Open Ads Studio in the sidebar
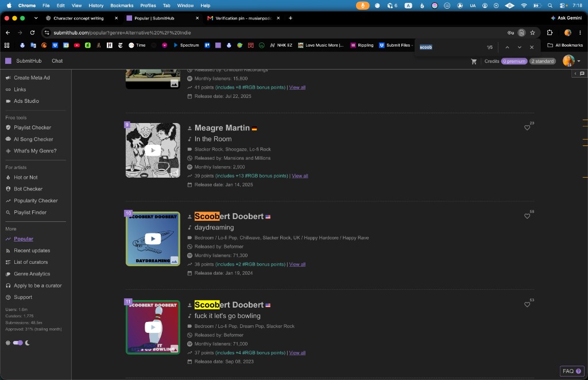 [26, 101]
